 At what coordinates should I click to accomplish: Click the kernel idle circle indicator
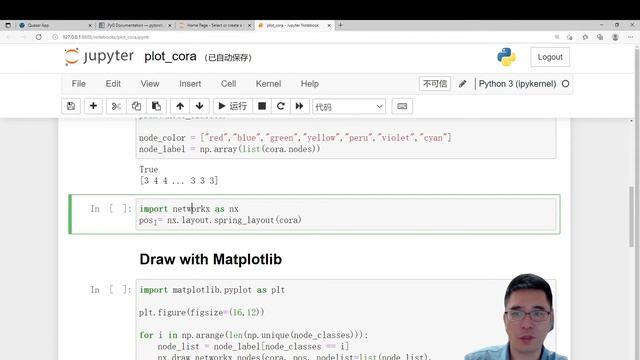tap(565, 84)
